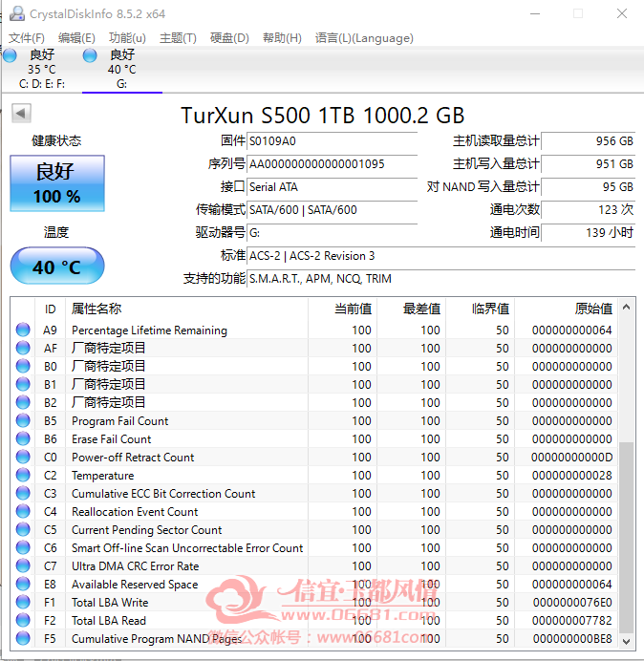Click the 40 °C temperature button
Image resolution: width=644 pixels, height=661 pixels.
tap(57, 266)
